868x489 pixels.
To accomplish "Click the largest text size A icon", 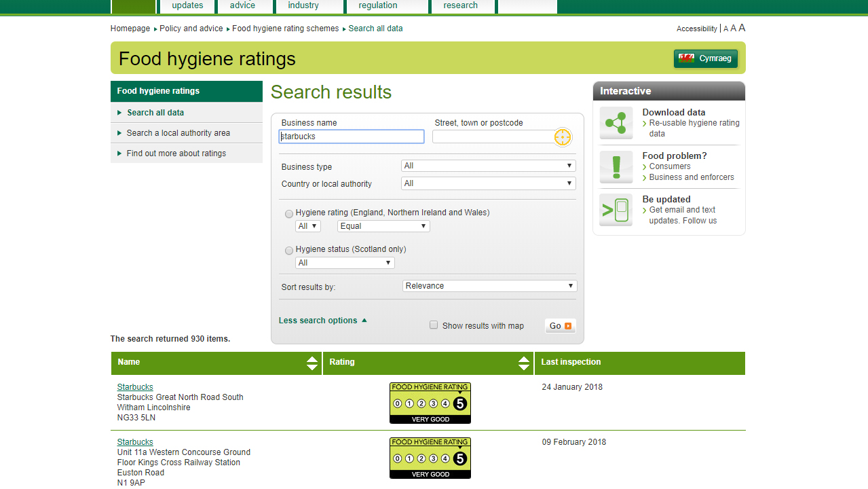I will coord(742,28).
